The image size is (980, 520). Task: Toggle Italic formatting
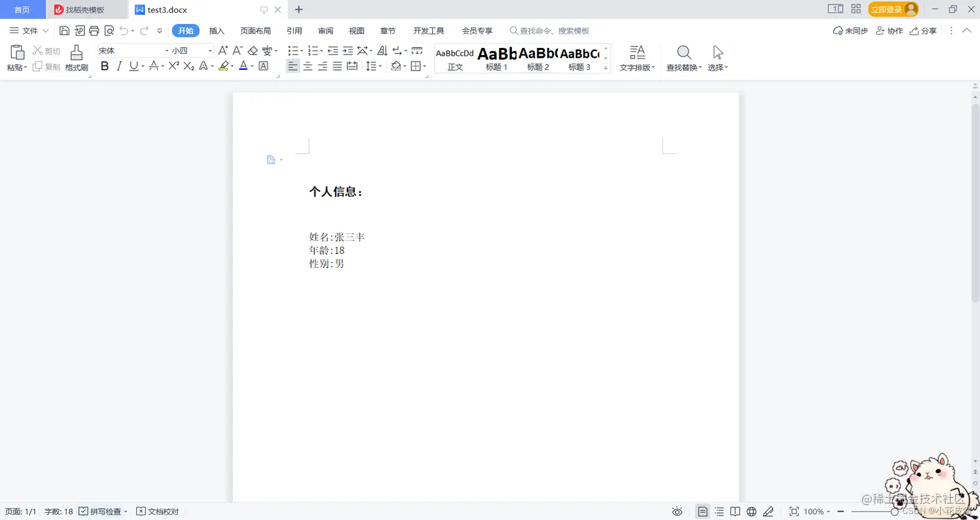pyautogui.click(x=119, y=66)
